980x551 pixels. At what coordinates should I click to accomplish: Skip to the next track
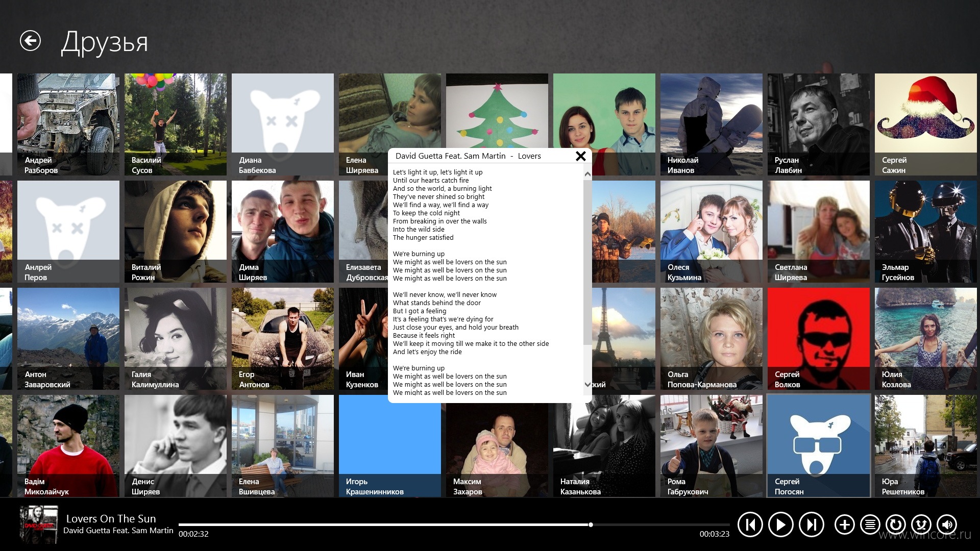click(x=812, y=524)
